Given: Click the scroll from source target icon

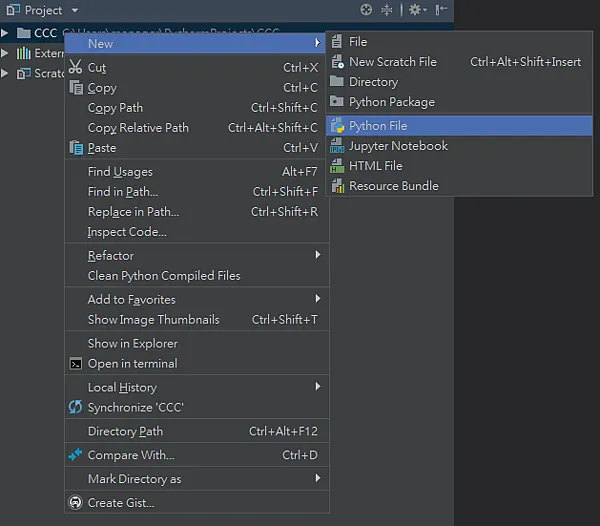Looking at the screenshot, I should tap(366, 10).
